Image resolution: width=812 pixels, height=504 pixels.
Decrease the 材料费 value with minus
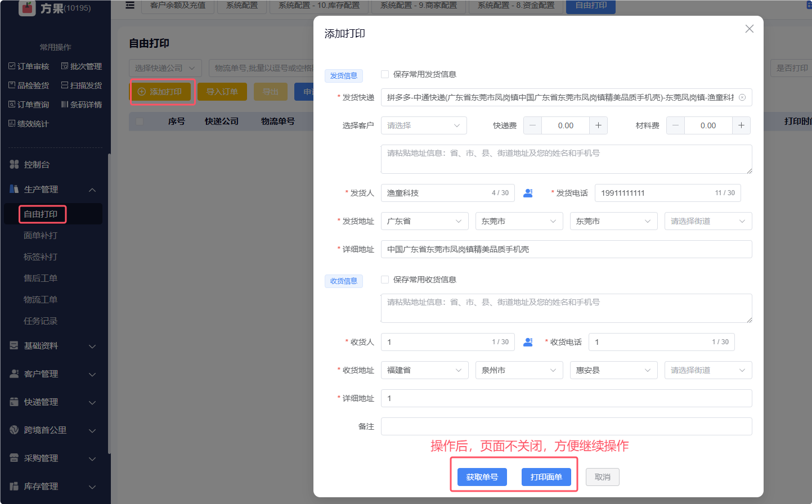coord(675,125)
